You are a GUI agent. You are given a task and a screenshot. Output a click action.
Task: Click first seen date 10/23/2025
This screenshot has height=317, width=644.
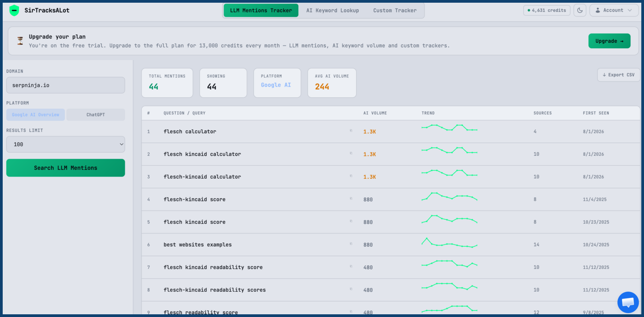click(596, 222)
